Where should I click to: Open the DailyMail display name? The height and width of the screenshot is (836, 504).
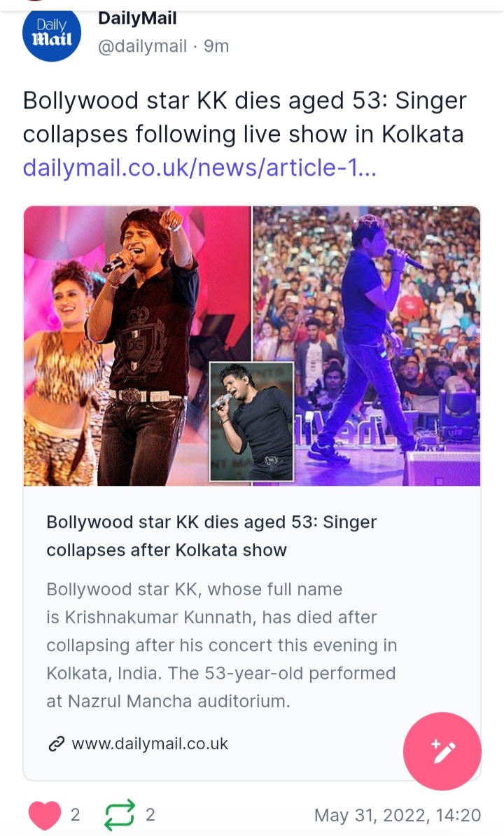[x=137, y=18]
